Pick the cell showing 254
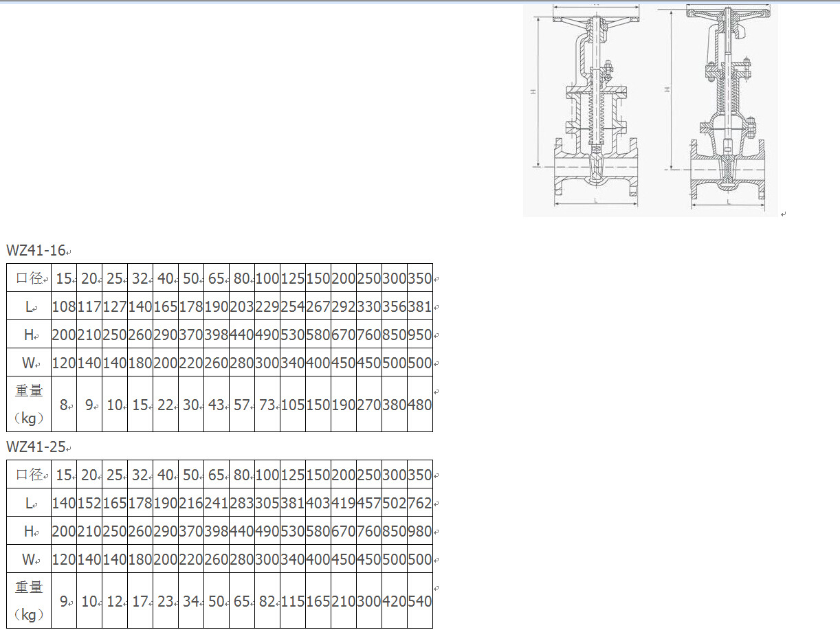This screenshot has height=630, width=840. click(x=293, y=306)
